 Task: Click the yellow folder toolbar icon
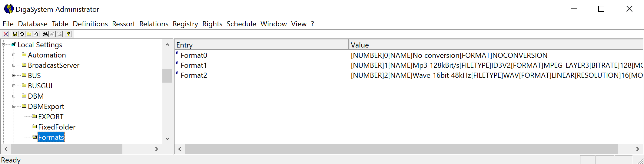coord(29,34)
